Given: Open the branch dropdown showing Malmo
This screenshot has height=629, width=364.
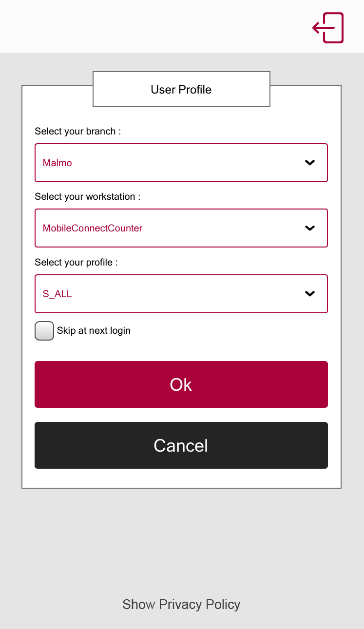Looking at the screenshot, I should coord(181,163).
